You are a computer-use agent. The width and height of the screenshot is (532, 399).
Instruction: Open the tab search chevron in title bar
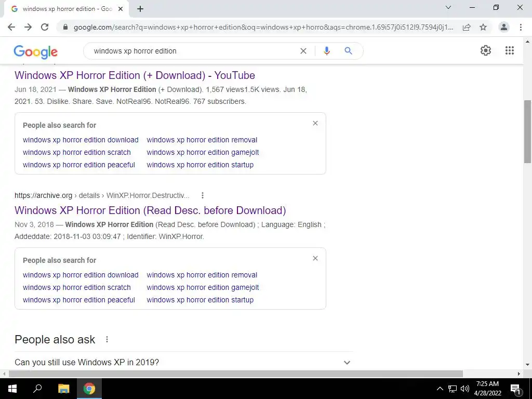click(x=448, y=7)
